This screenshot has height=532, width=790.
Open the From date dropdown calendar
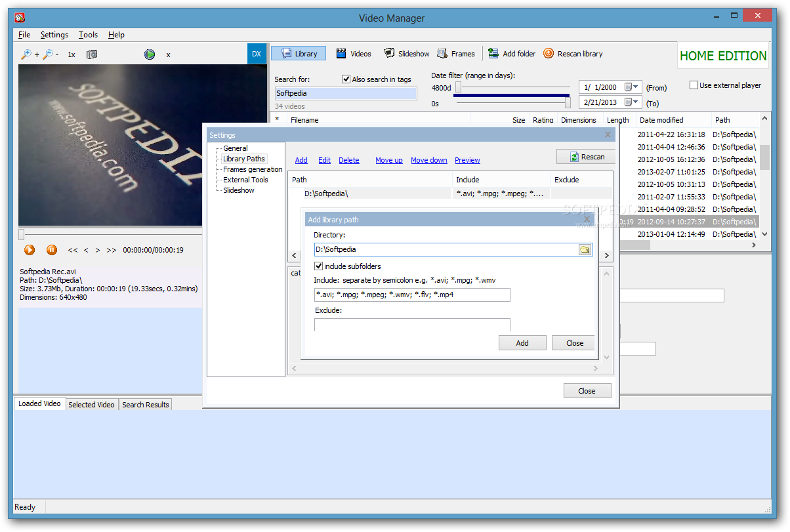pyautogui.click(x=631, y=87)
